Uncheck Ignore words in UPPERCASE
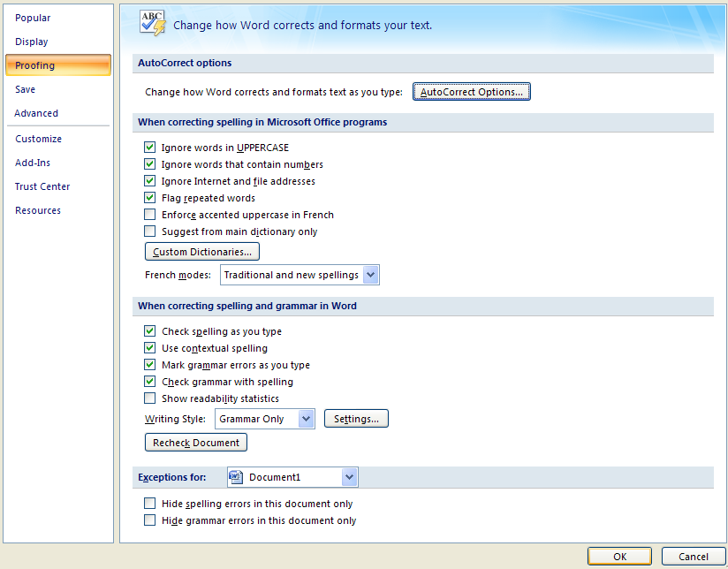 [x=149, y=148]
